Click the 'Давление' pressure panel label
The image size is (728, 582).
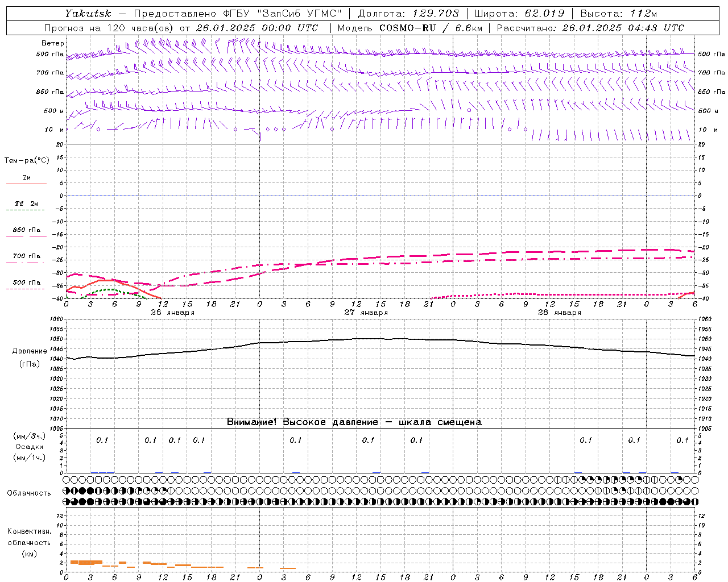tap(30, 351)
